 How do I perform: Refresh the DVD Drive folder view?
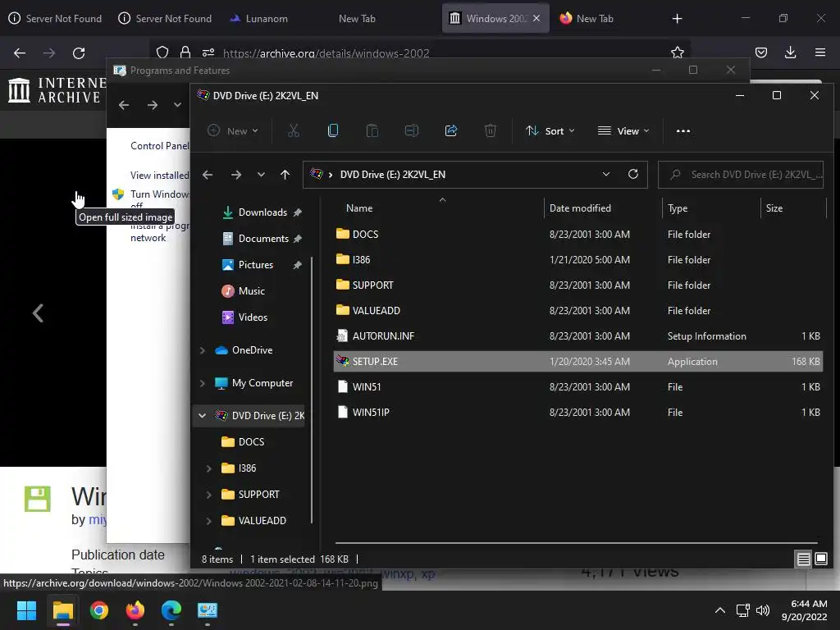(x=633, y=174)
